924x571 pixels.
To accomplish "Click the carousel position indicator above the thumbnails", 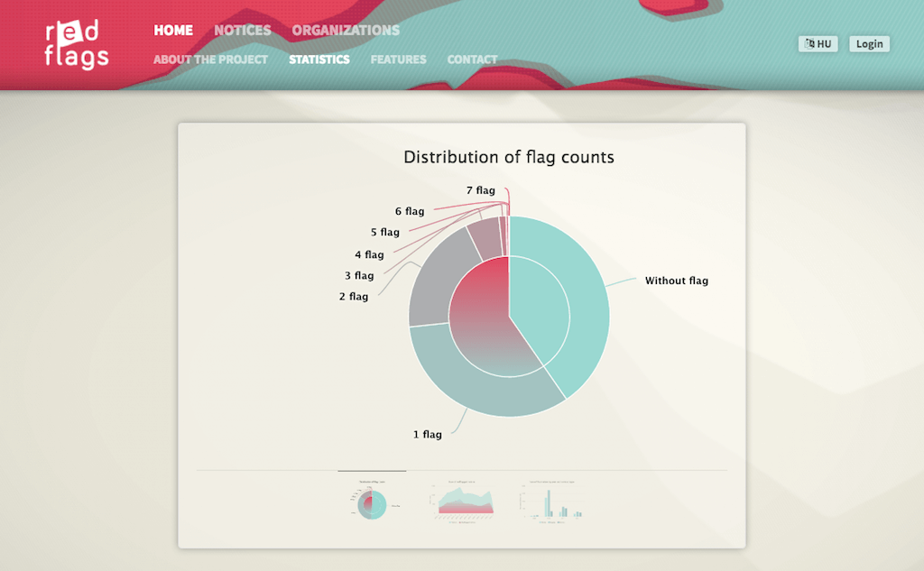I will 372,472.
